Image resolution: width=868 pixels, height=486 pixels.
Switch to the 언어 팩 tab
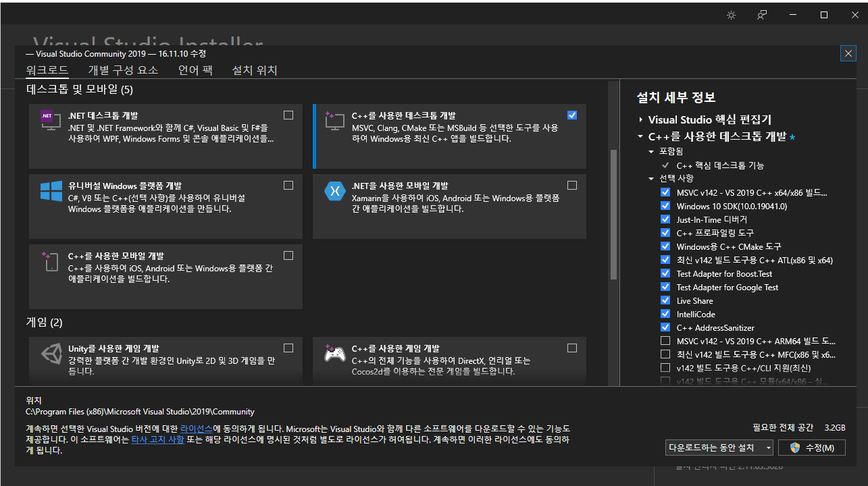195,70
